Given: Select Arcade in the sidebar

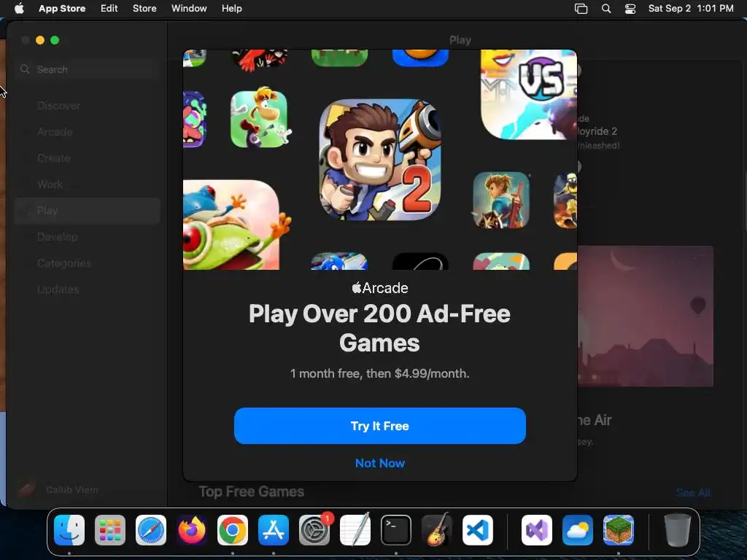Looking at the screenshot, I should (88, 132).
